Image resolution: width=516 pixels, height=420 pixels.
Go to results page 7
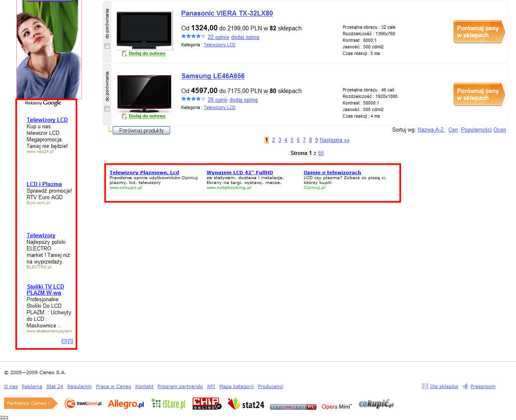point(304,140)
